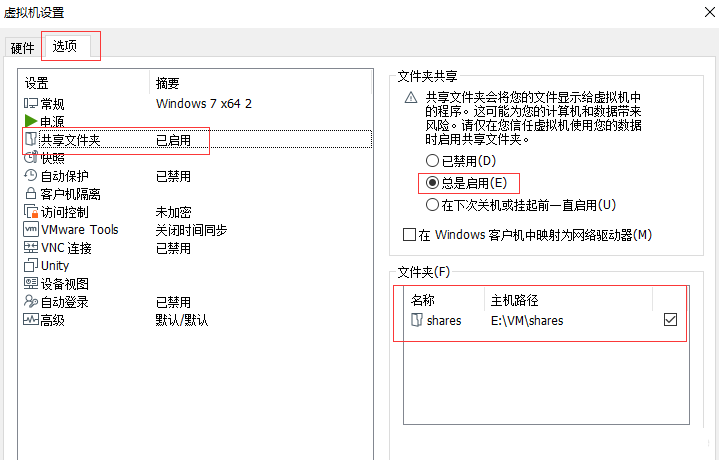
Task: Click the 共享文件夹 shared folder icon
Action: [31, 139]
